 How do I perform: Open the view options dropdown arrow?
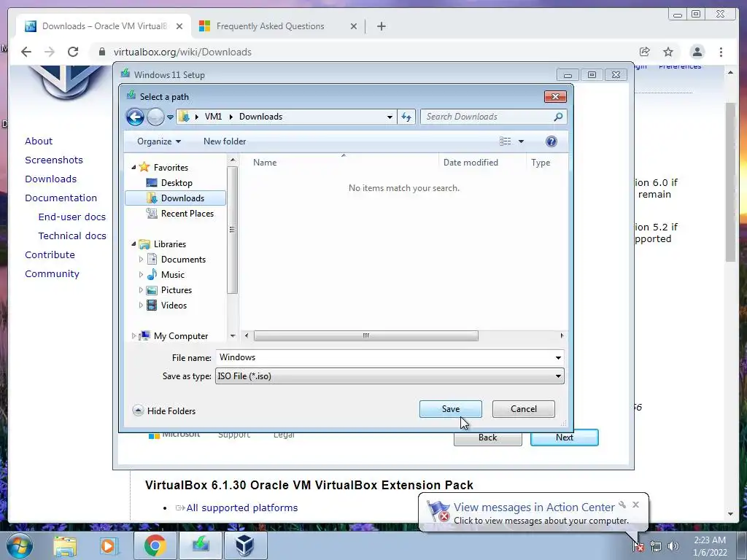(521, 141)
